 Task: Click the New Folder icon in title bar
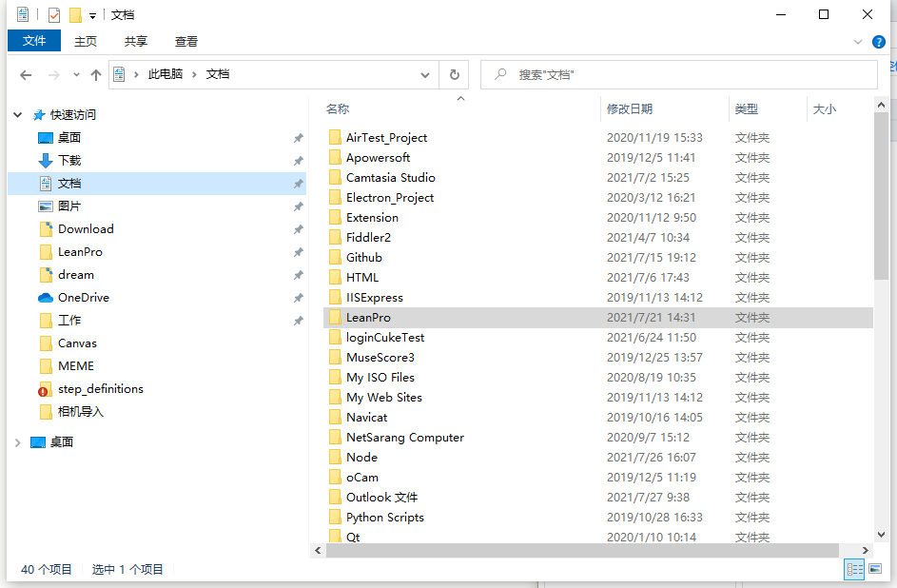pyautogui.click(x=75, y=14)
